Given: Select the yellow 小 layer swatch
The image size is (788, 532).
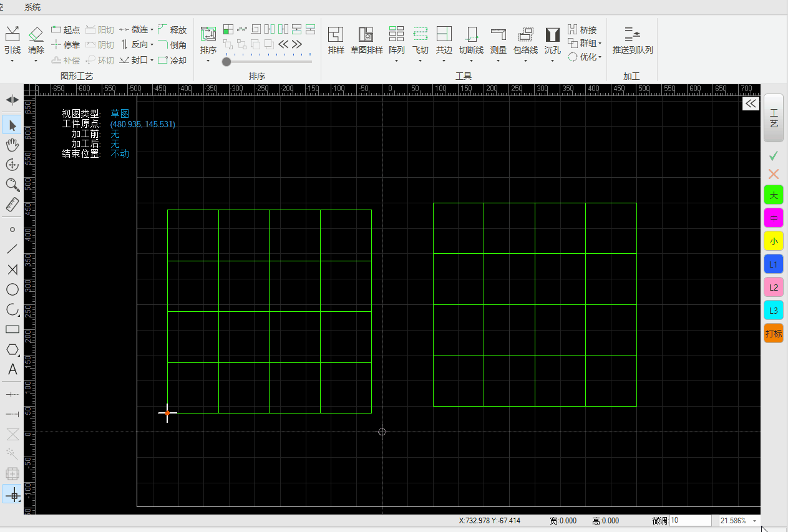Looking at the screenshot, I should (x=774, y=241).
